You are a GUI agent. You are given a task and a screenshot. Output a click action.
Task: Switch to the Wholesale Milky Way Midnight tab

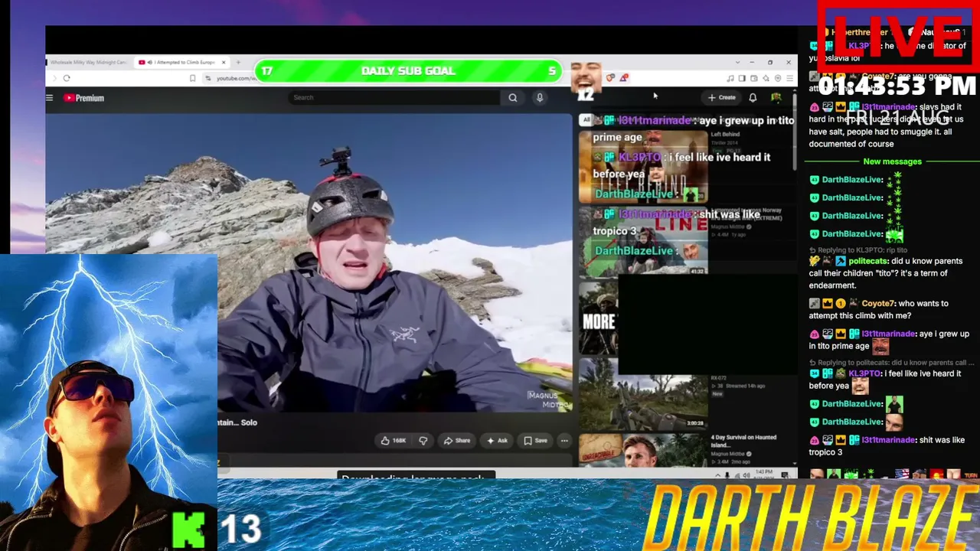click(89, 62)
